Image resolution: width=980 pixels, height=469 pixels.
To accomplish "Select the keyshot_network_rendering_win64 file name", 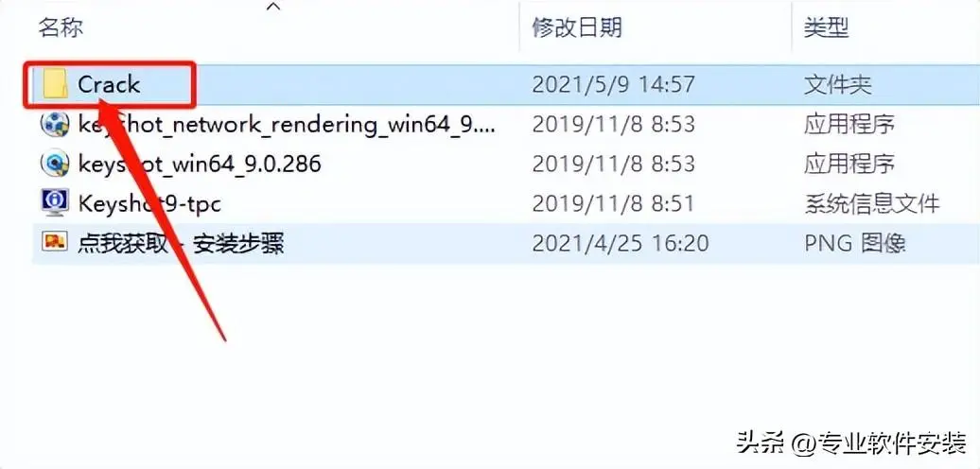I will click(x=287, y=124).
